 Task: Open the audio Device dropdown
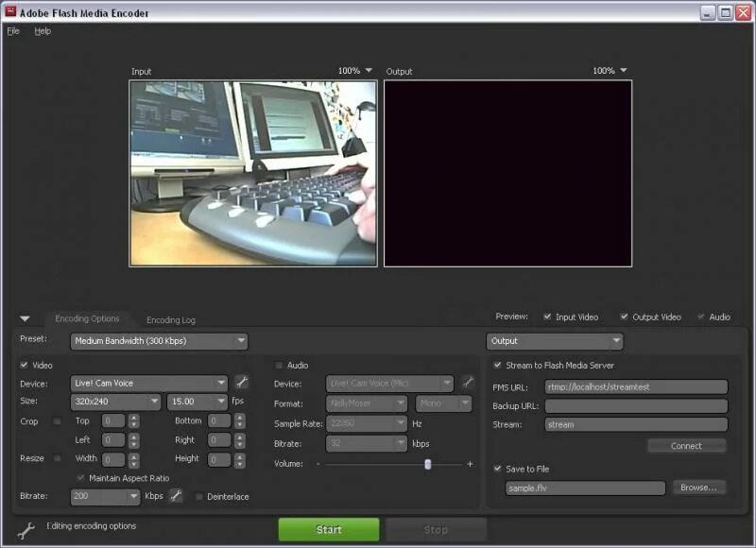[x=389, y=384]
